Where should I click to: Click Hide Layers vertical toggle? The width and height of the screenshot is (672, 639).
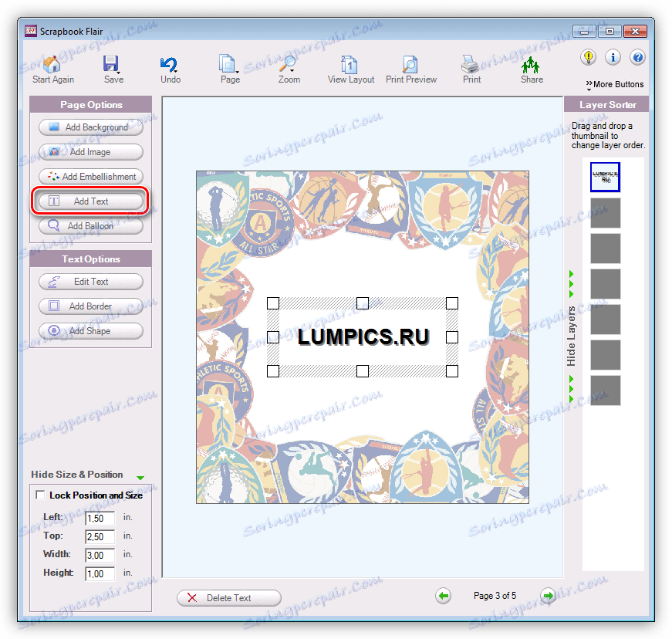pyautogui.click(x=571, y=336)
